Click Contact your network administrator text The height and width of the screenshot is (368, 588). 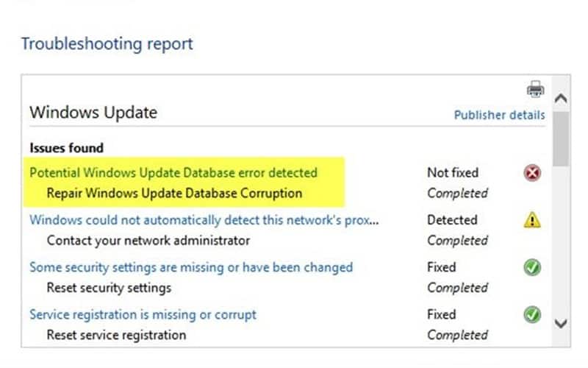(x=148, y=241)
